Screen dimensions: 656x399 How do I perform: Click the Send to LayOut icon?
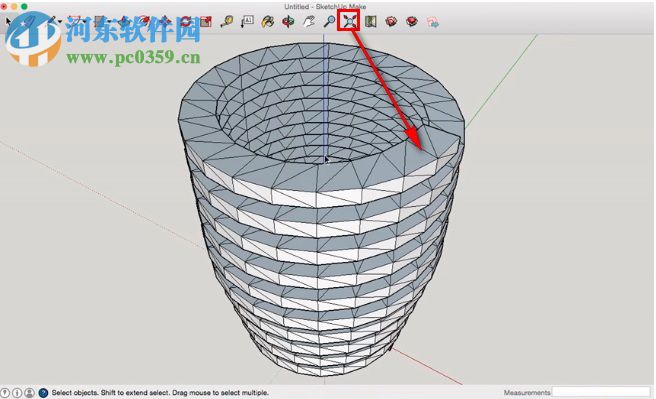tap(433, 22)
